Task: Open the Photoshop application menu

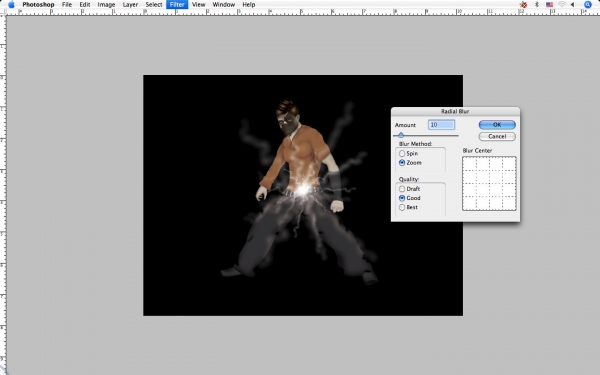Action: [x=38, y=5]
